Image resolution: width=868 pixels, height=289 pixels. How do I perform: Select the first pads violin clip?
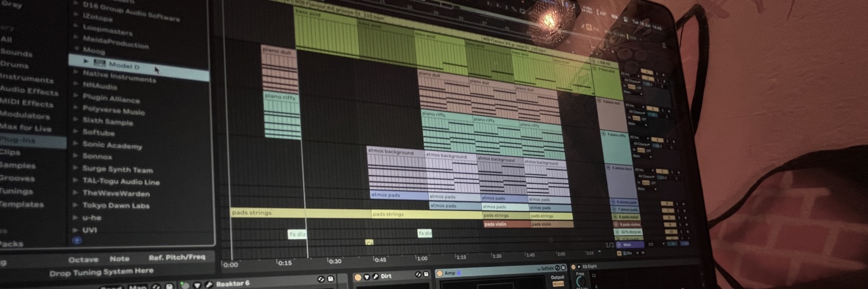506,224
